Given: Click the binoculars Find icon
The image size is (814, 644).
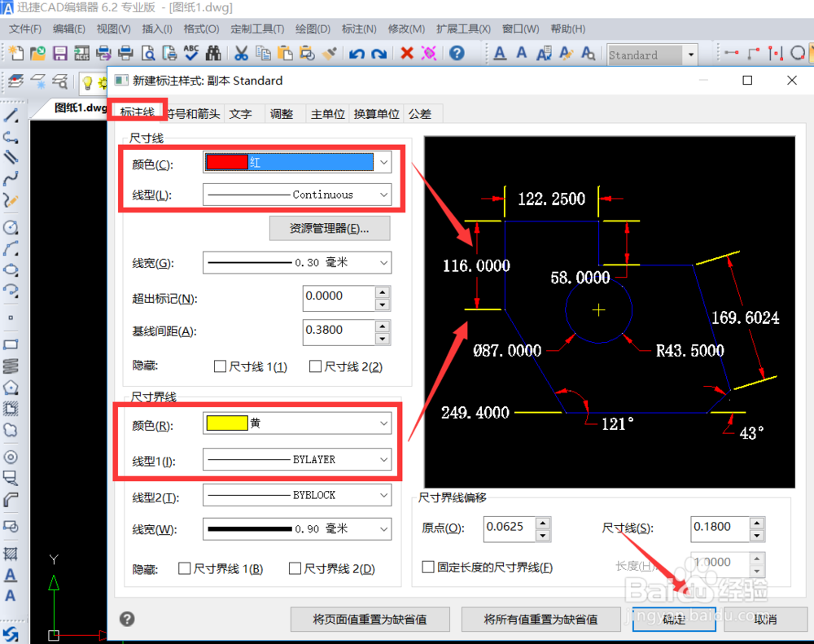Looking at the screenshot, I should coord(212,53).
